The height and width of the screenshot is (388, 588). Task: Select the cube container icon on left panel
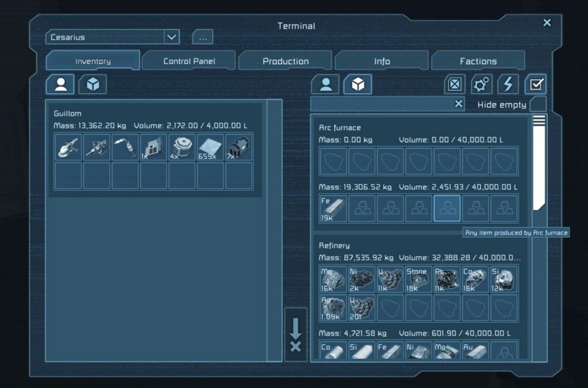tap(93, 84)
